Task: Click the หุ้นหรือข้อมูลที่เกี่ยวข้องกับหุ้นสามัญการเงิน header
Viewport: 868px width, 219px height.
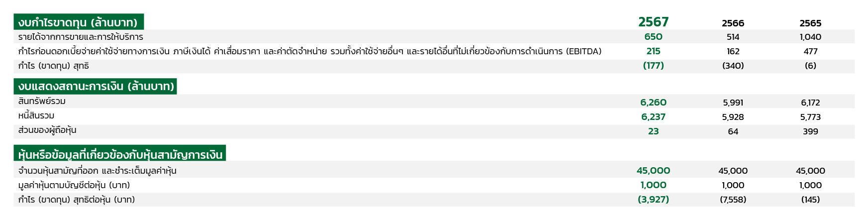Action: 119,153
